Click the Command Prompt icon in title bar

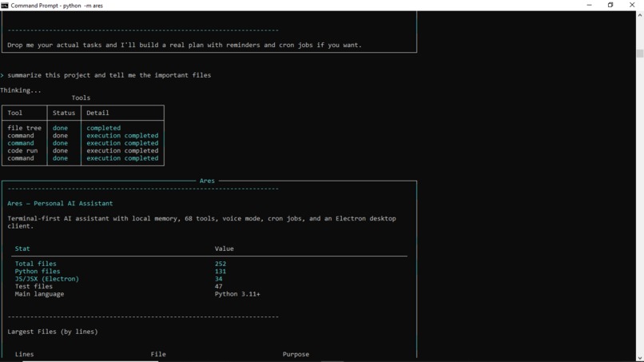point(5,6)
